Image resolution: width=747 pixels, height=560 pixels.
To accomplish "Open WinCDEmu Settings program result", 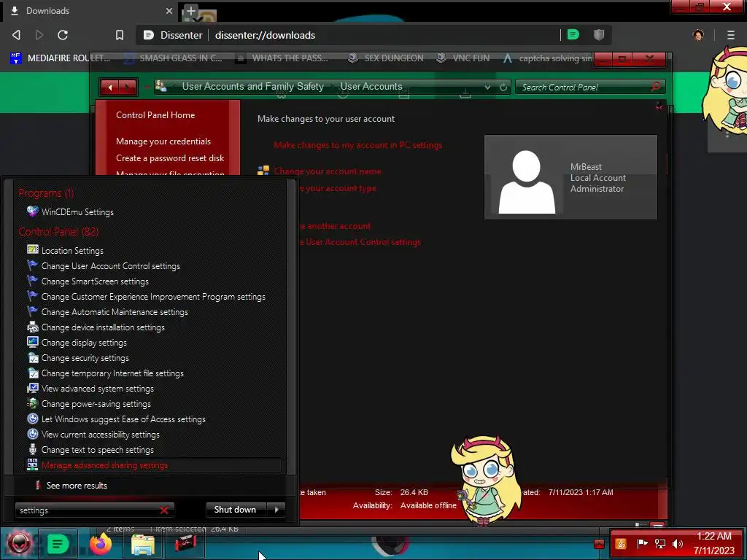I will click(71, 212).
